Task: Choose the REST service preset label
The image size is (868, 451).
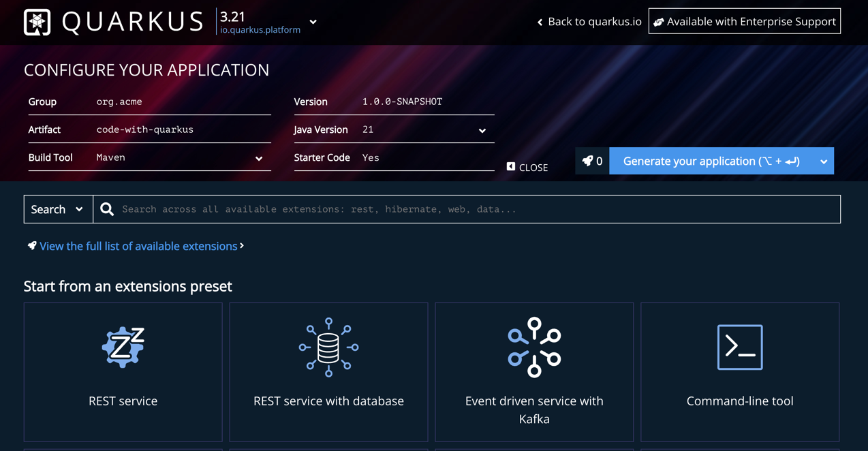Action: (x=123, y=401)
